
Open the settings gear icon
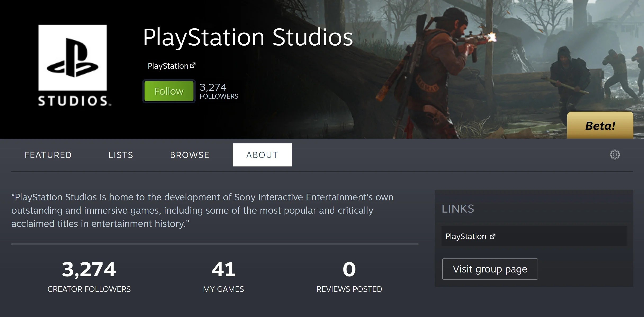click(x=615, y=155)
